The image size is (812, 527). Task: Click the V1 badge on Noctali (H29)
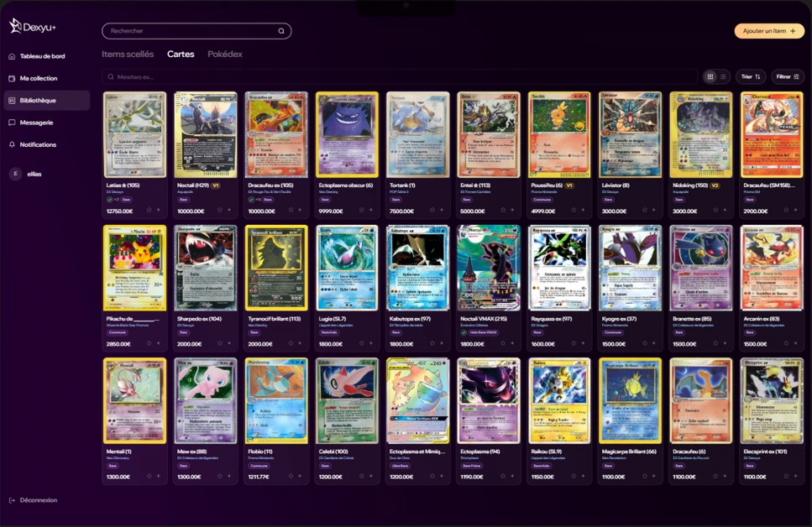point(216,185)
